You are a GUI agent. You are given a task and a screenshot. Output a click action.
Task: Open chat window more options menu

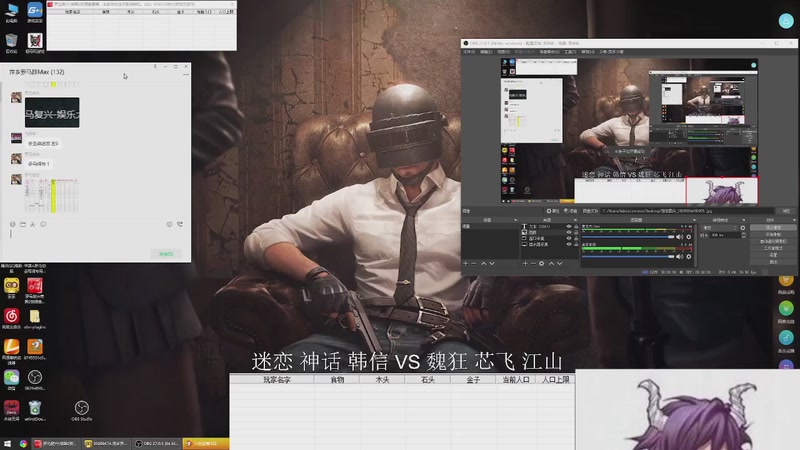tap(186, 74)
